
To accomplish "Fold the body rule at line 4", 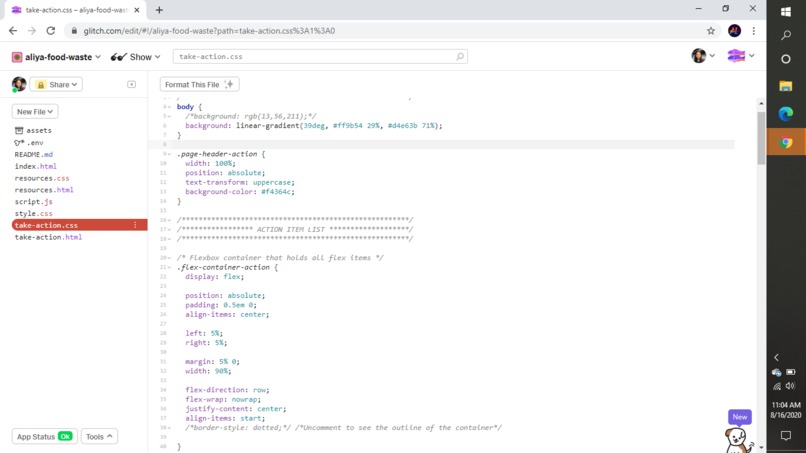I will point(169,107).
